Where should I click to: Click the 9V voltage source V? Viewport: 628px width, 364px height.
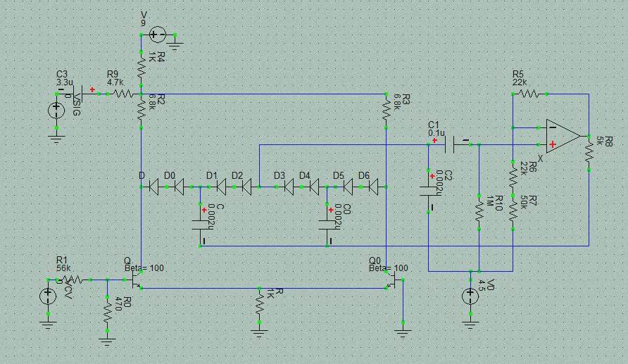[x=157, y=34]
